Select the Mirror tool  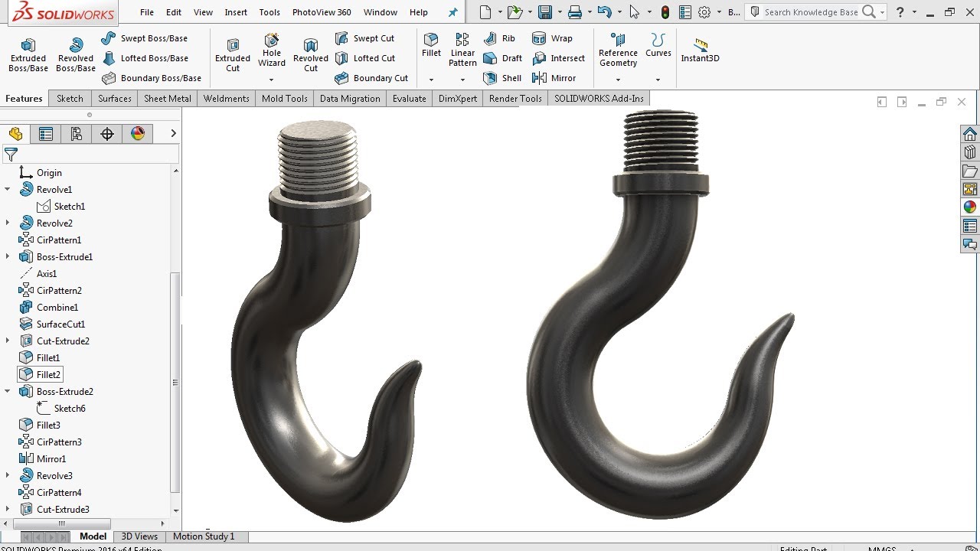[x=554, y=78]
